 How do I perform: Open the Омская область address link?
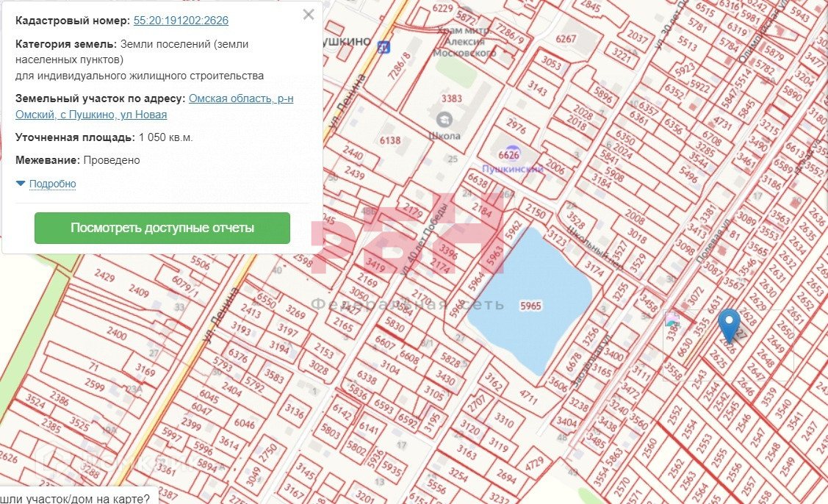click(154, 107)
